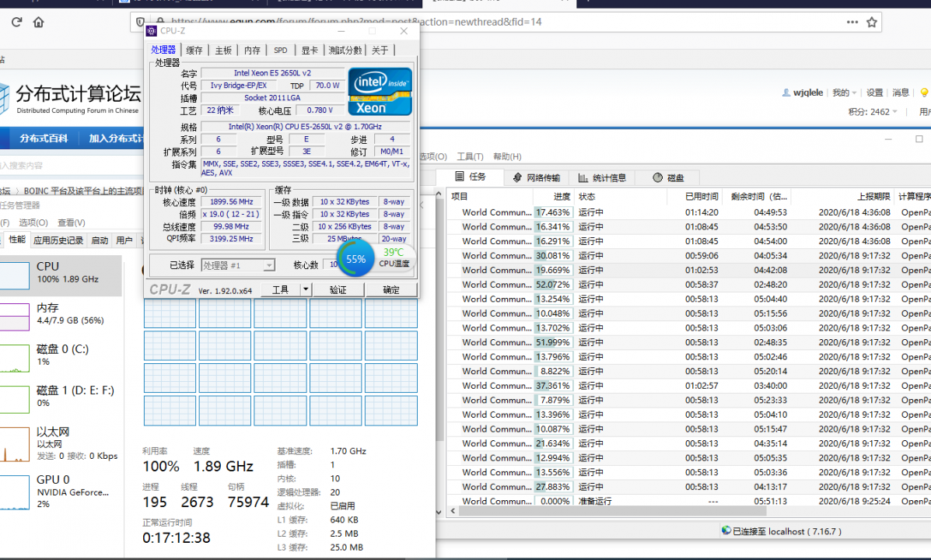This screenshot has height=560, width=931.
Task: Open the 处理器 #1 selection combo box
Action: [x=237, y=265]
